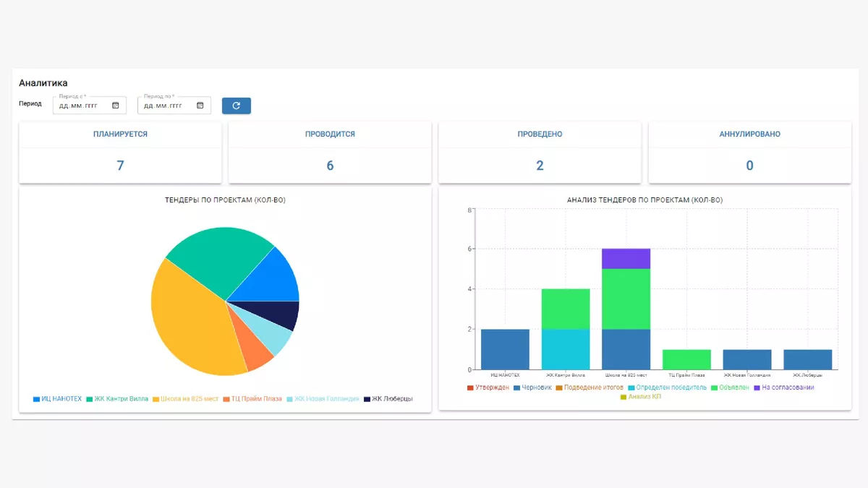Toggle 'Анализ КП' series in bar legend
The width and height of the screenshot is (868, 488).
(641, 396)
